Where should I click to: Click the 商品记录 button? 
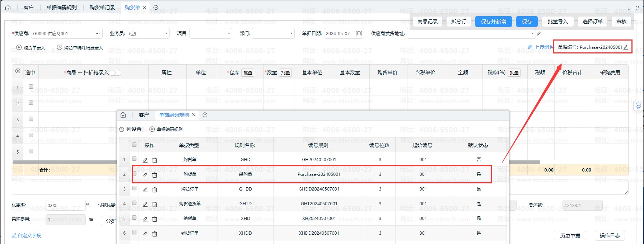(428, 22)
